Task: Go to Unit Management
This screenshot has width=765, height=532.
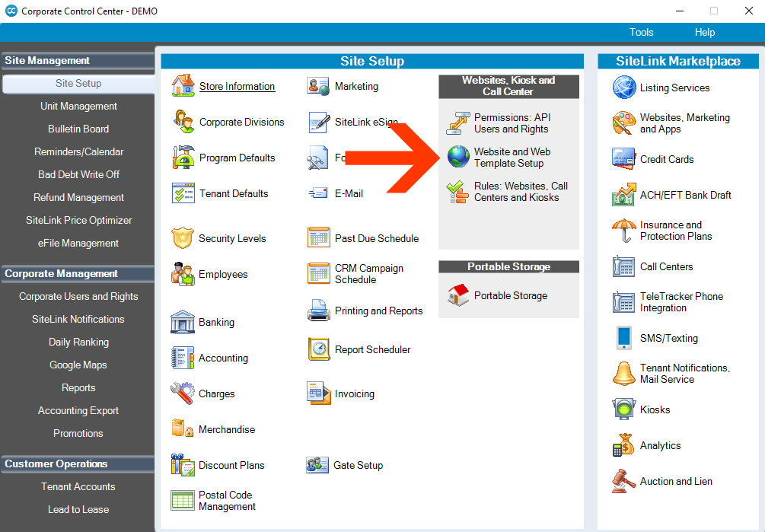Action: (78, 106)
